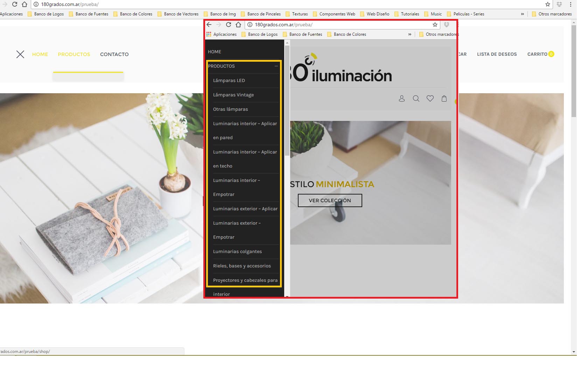Open the CONTACTO navigation link
The image size is (588, 368).
click(114, 54)
